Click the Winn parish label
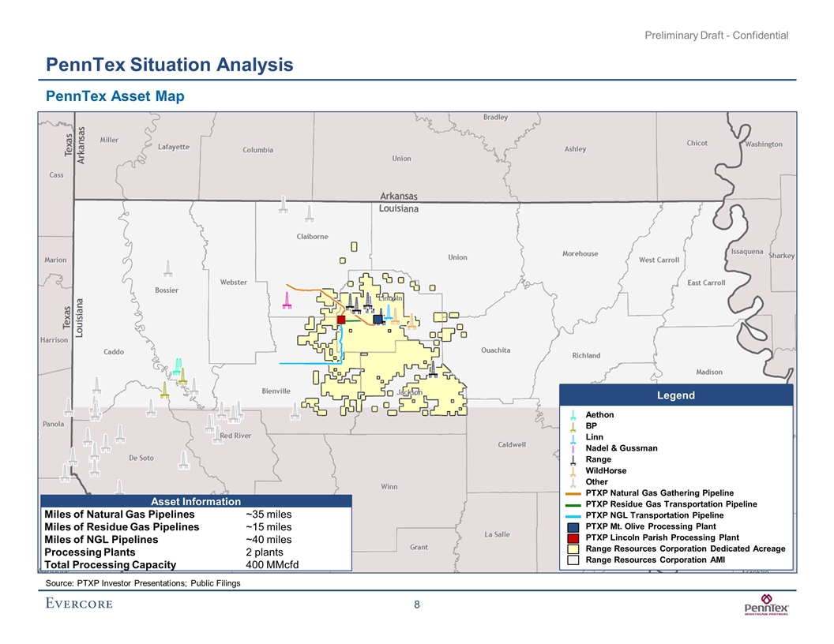The height and width of the screenshot is (644, 834). (x=389, y=487)
